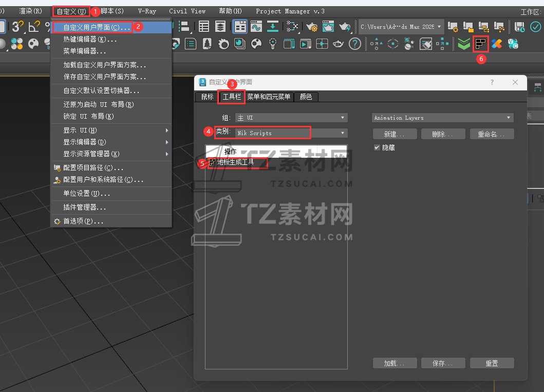Screen dimensions: 544x392
Task: Click the 删除... button
Action: point(443,134)
